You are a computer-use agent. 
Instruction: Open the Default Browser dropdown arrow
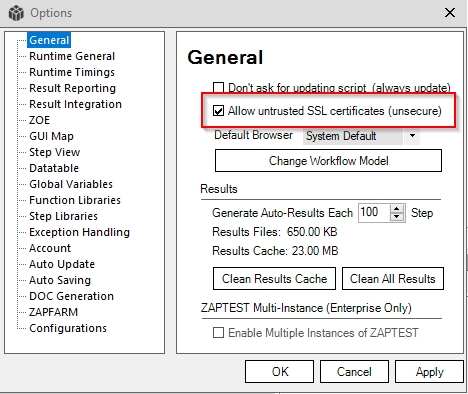tap(412, 136)
